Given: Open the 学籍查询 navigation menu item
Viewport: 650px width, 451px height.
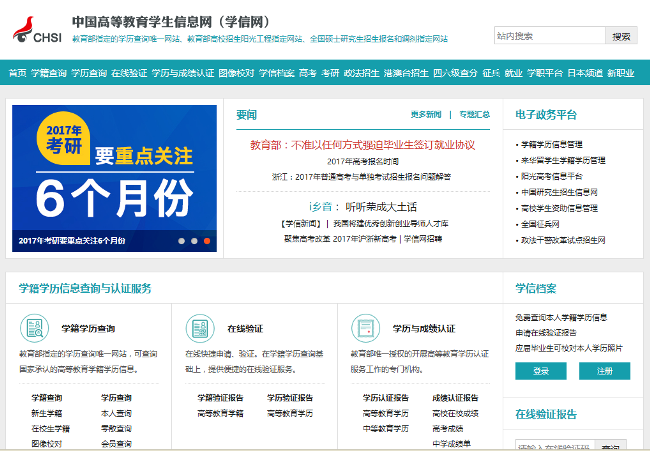Looking at the screenshot, I should click(48, 73).
